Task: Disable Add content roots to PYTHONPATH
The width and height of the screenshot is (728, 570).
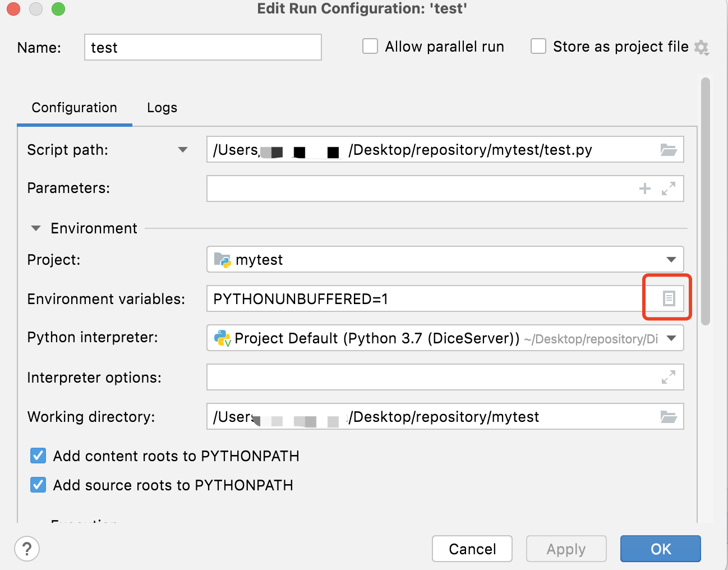Action: click(38, 456)
